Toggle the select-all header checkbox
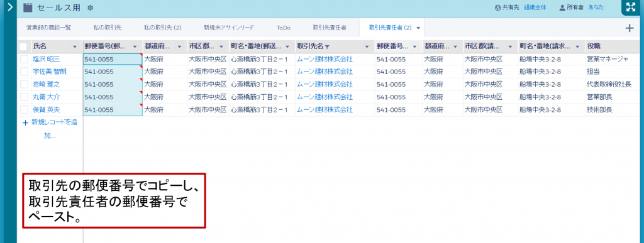The height and width of the screenshot is (243, 644). tap(23, 46)
